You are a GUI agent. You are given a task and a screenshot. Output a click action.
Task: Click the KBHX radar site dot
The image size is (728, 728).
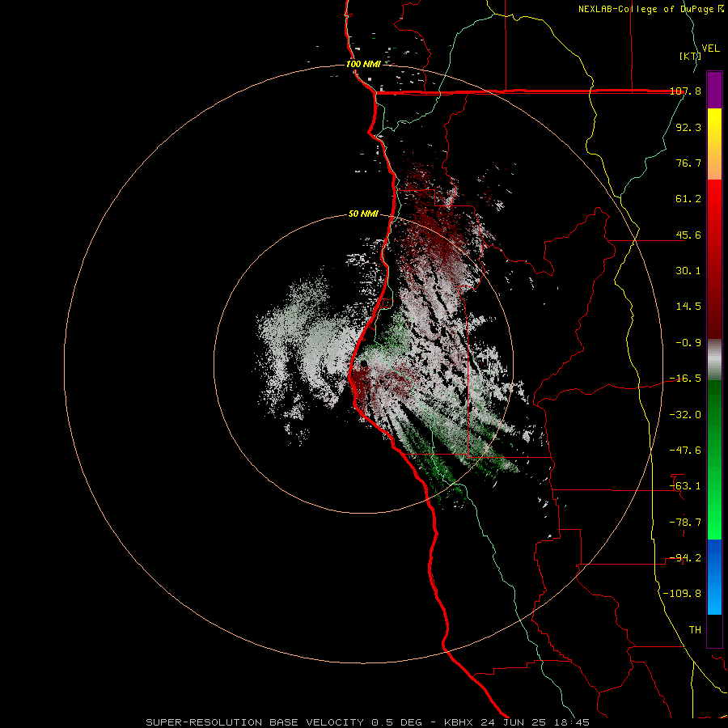(364, 363)
